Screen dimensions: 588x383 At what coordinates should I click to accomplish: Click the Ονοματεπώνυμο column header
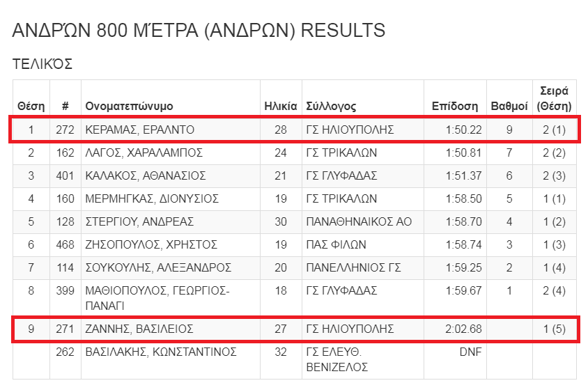click(129, 106)
